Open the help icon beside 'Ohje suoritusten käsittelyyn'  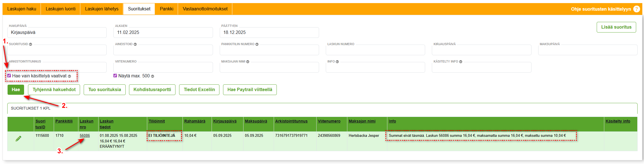pyautogui.click(x=636, y=9)
